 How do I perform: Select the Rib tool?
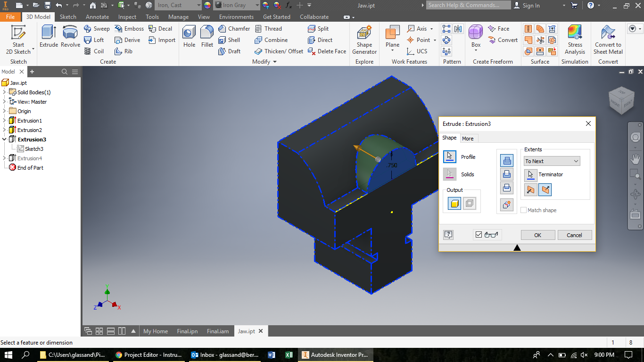pyautogui.click(x=124, y=51)
